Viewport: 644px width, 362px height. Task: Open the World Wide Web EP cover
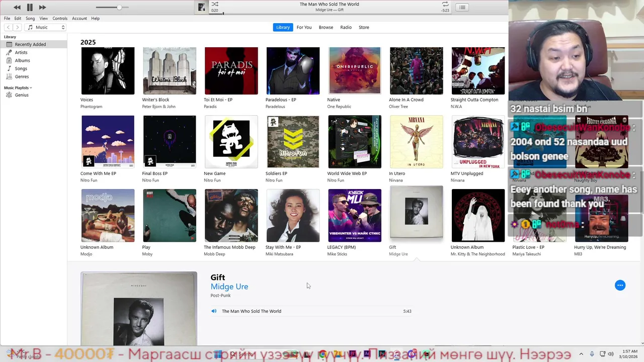(x=355, y=142)
